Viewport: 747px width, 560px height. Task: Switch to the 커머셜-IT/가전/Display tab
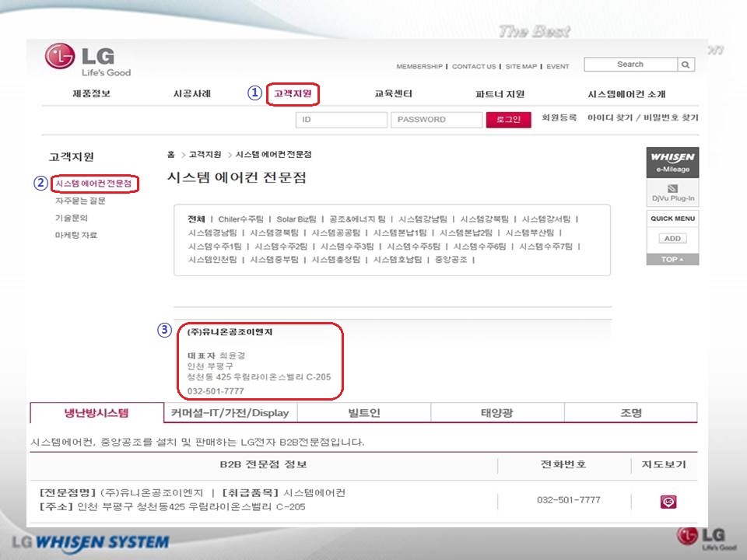pyautogui.click(x=230, y=413)
